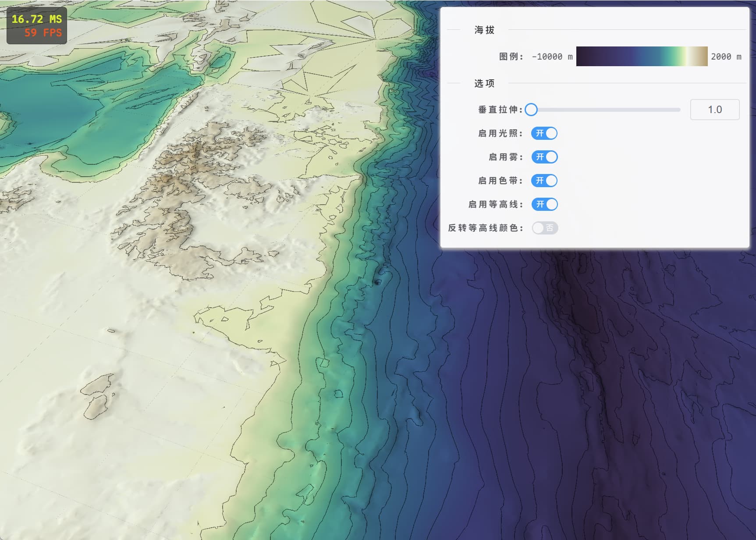Click the 1.0 vertical stretch input field
756x540 pixels.
715,110
